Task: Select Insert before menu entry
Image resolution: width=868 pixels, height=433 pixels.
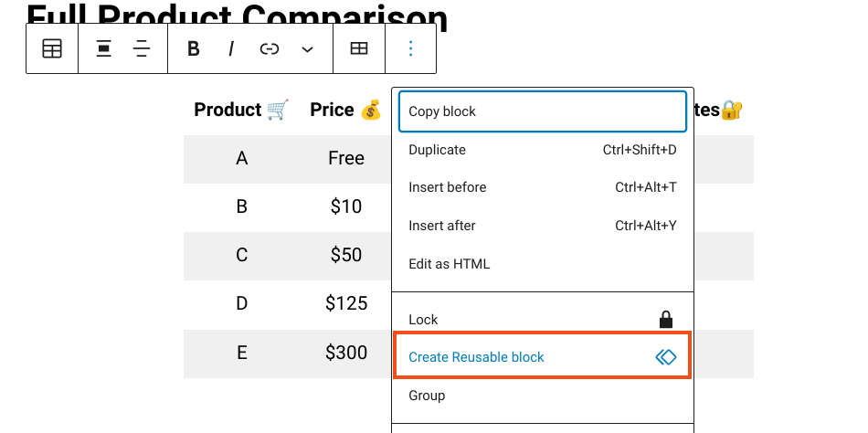Action: point(543,187)
